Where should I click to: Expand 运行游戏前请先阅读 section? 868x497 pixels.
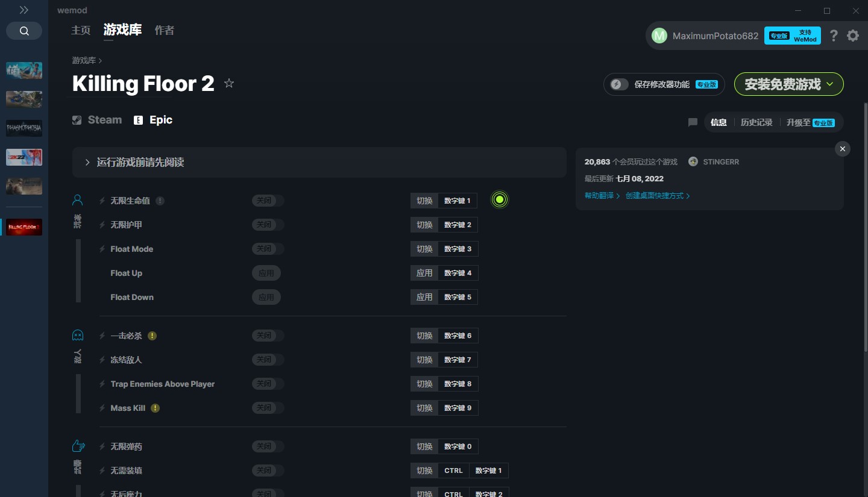click(319, 163)
